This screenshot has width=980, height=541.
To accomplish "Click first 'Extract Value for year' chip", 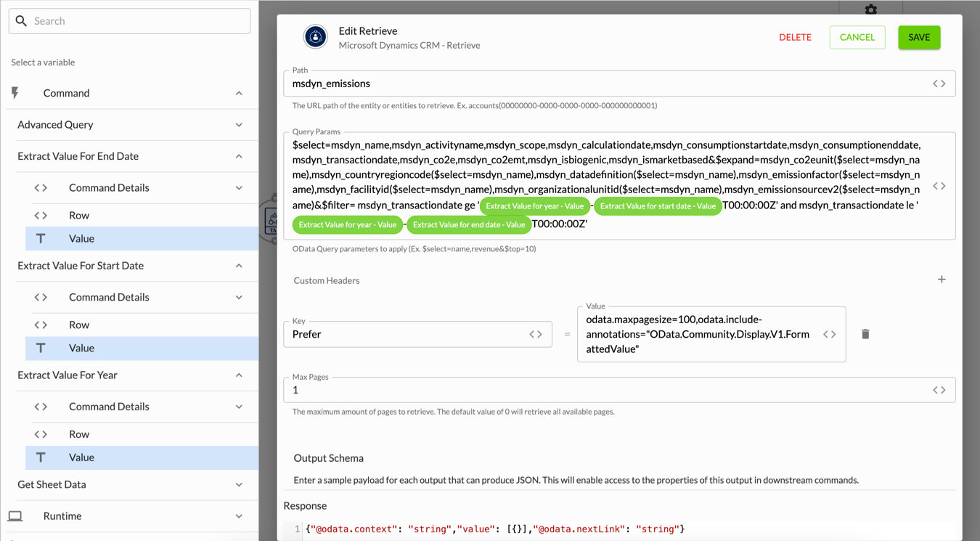I will pos(535,206).
